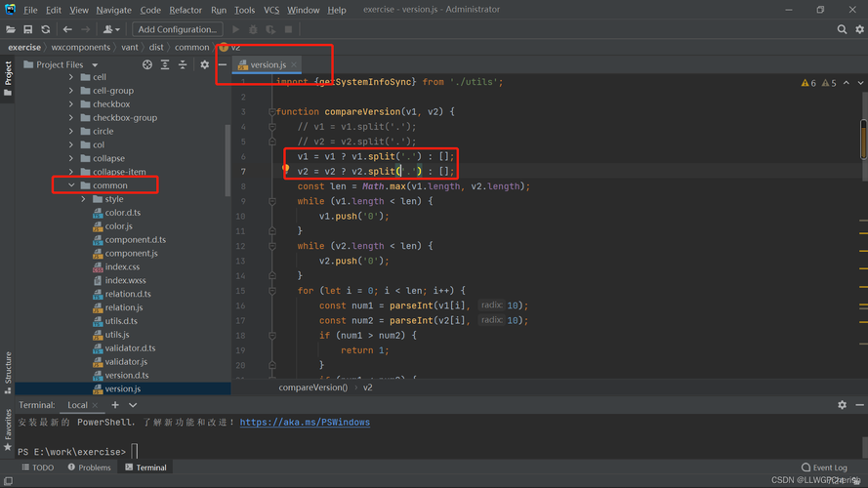The width and height of the screenshot is (868, 488).
Task: Select the version.js editor tab
Action: [x=268, y=64]
